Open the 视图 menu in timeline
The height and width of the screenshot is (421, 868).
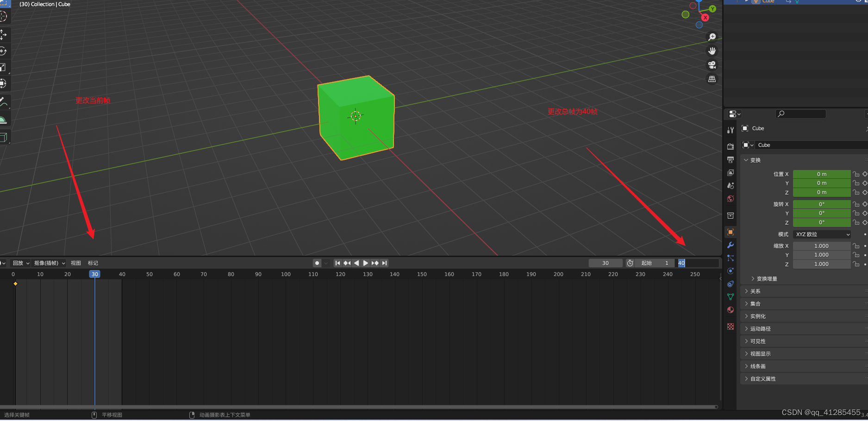pyautogui.click(x=76, y=263)
